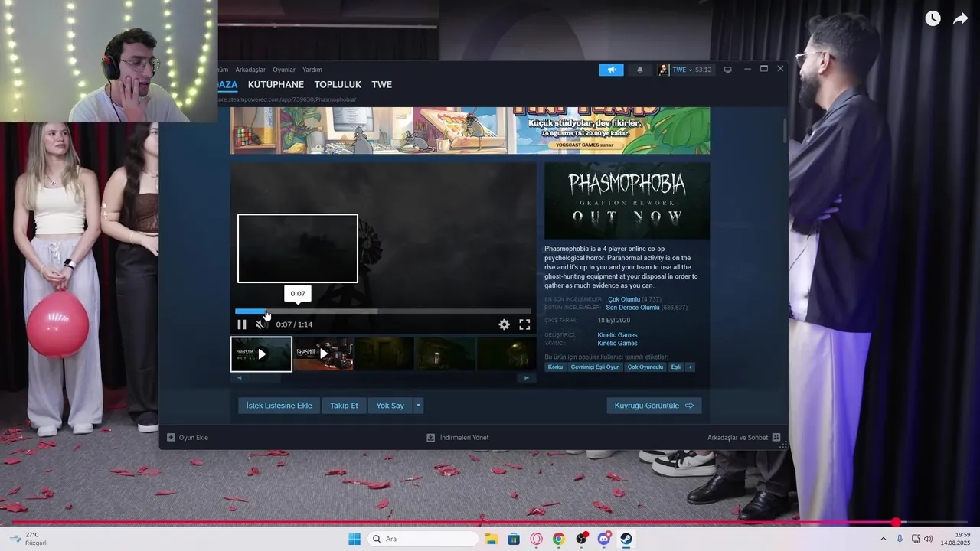Open the fifth screenshot thumbnail

506,354
